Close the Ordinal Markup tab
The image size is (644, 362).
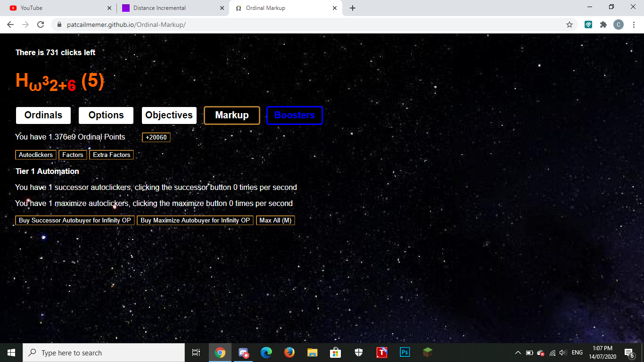coord(335,8)
